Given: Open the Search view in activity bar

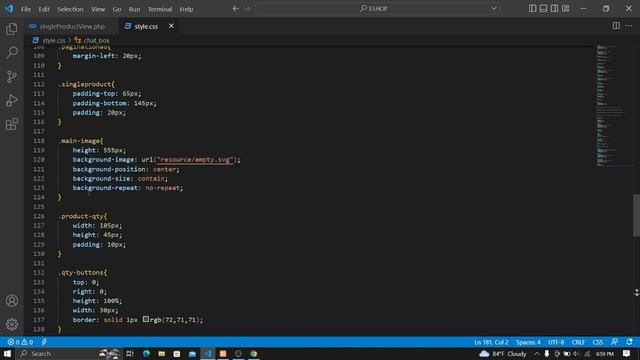Looking at the screenshot, I should coord(12,52).
